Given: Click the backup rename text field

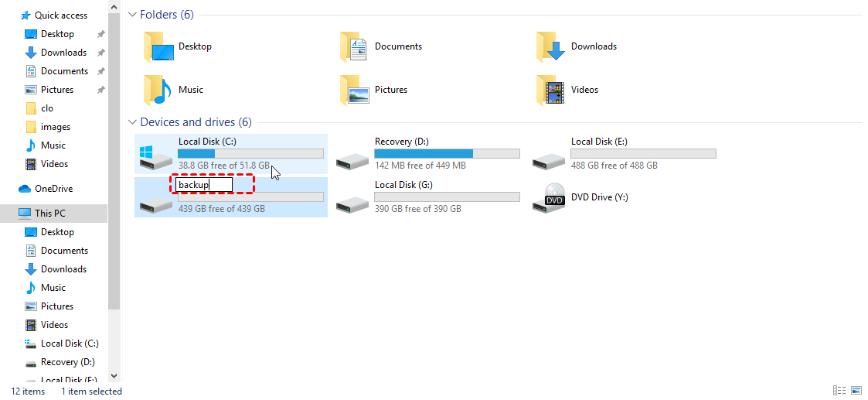Looking at the screenshot, I should coord(204,185).
